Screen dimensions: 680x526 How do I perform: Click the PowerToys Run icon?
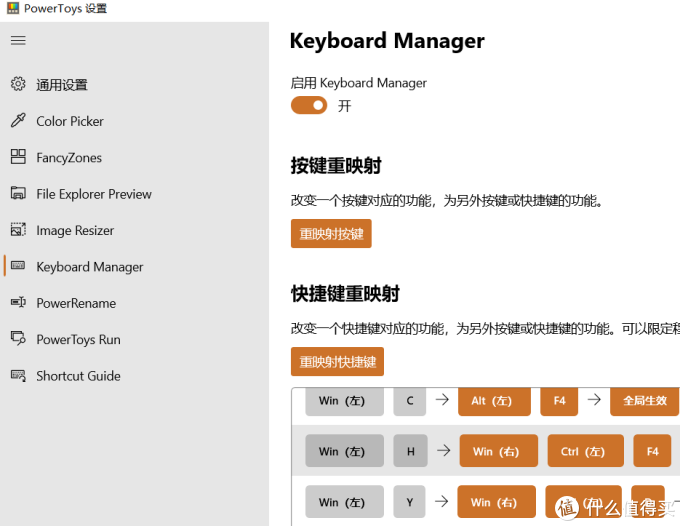pyautogui.click(x=18, y=338)
